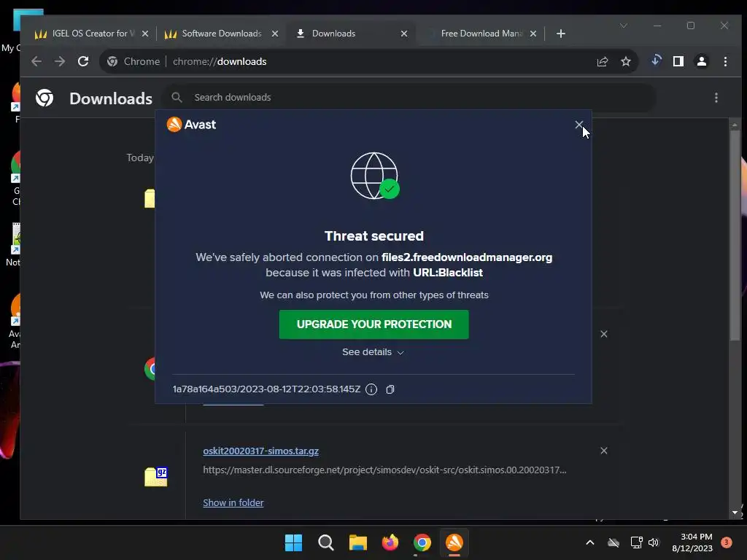Bookmark this page with star
This screenshot has width=747, height=560.
pyautogui.click(x=626, y=61)
